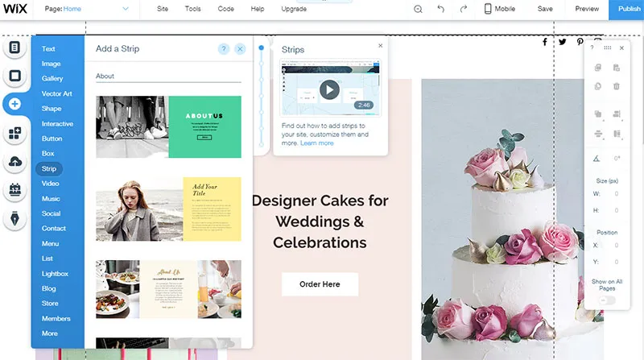Open the toolbox help question mark

click(x=592, y=48)
